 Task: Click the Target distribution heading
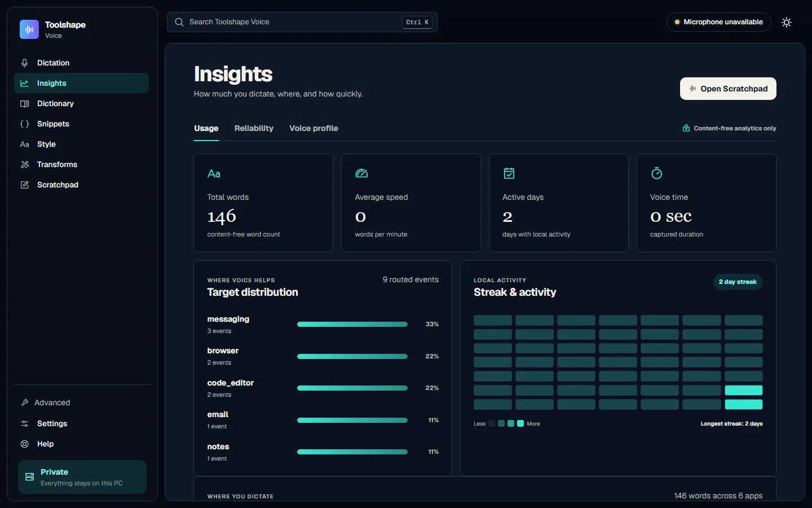(x=253, y=292)
